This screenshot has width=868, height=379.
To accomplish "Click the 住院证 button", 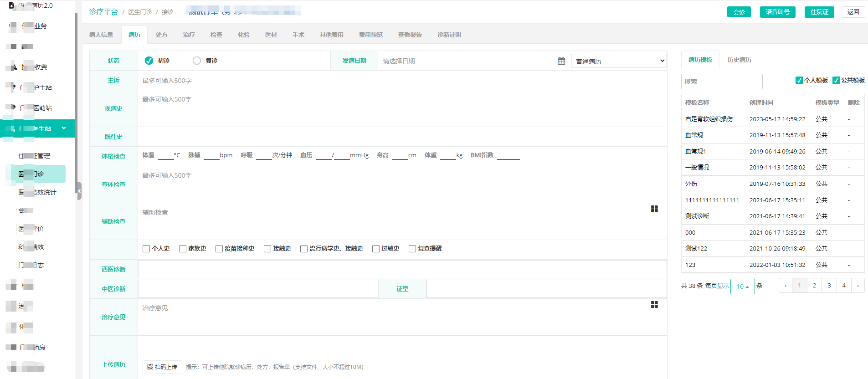I will (819, 12).
